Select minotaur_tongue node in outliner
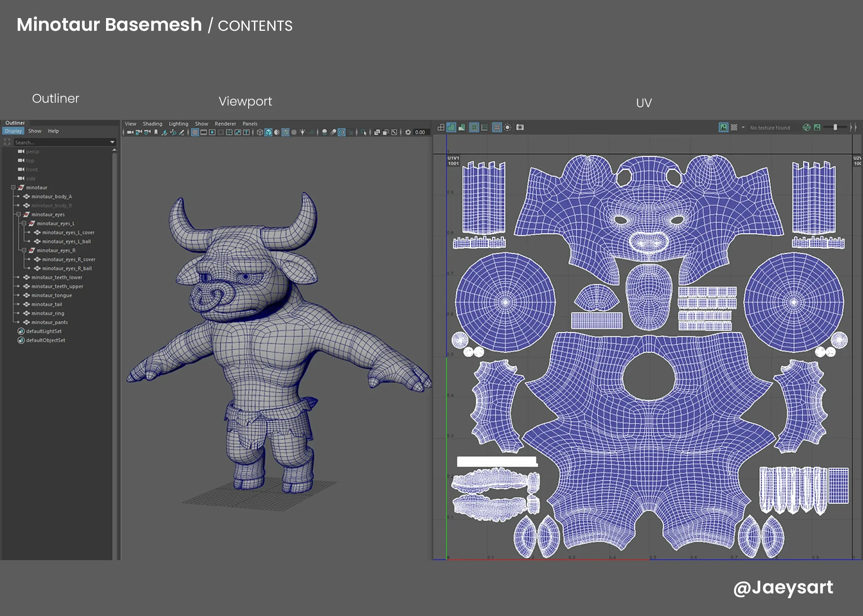This screenshot has height=616, width=863. [x=51, y=295]
